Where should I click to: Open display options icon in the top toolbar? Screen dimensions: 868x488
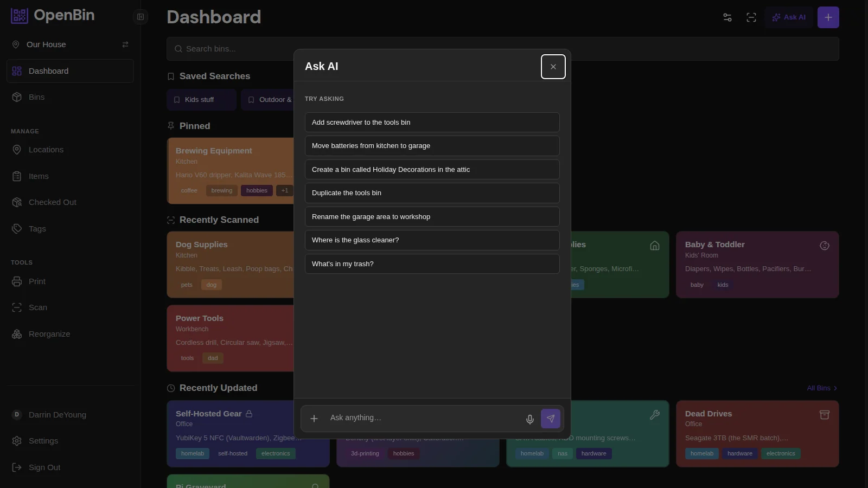click(x=727, y=17)
